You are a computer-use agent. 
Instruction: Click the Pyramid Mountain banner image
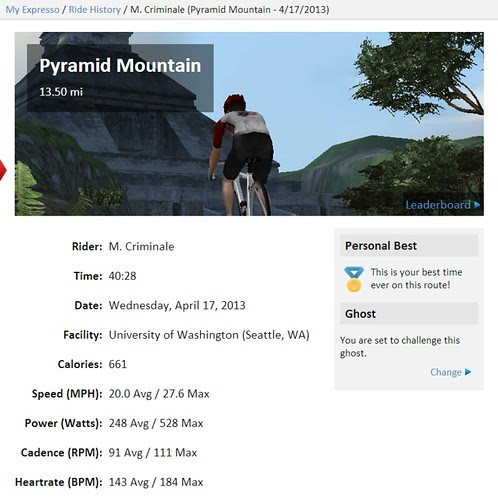click(x=249, y=124)
